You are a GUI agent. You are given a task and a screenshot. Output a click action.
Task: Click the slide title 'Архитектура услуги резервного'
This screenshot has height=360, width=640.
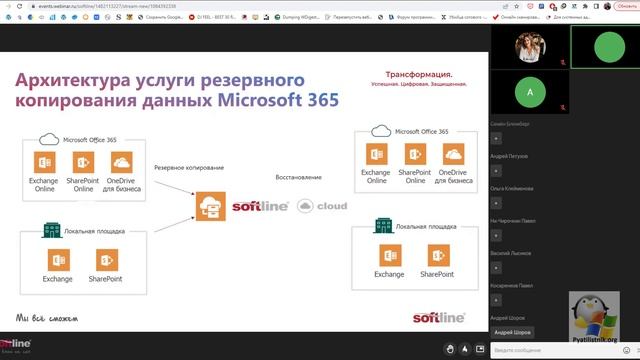[160, 80]
